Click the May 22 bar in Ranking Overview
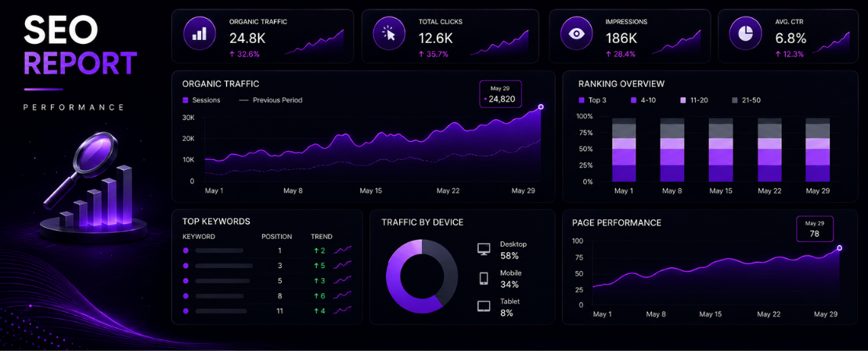This screenshot has width=868, height=351. (769, 150)
